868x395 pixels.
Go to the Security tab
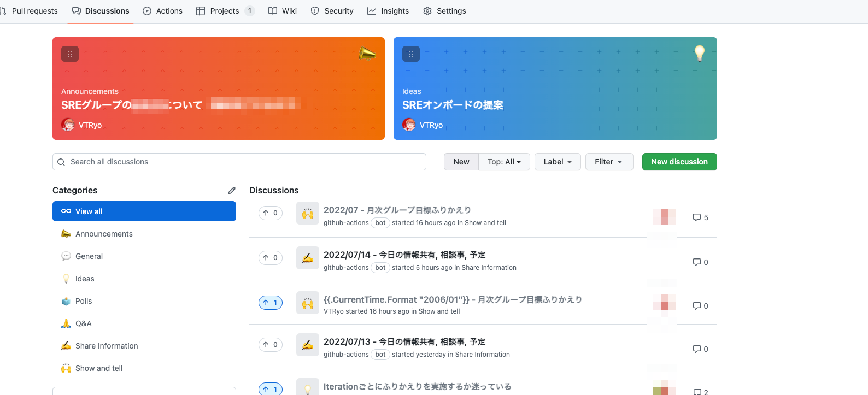(x=332, y=11)
